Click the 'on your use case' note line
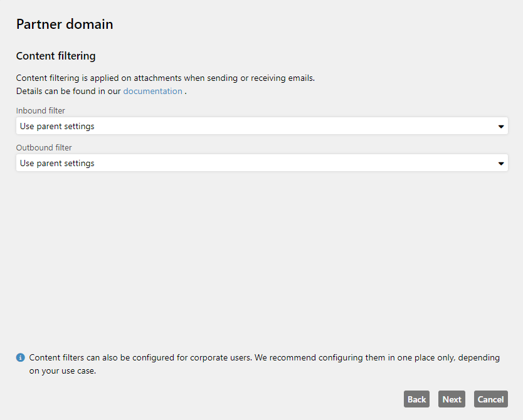The height and width of the screenshot is (420, 523). [62, 370]
